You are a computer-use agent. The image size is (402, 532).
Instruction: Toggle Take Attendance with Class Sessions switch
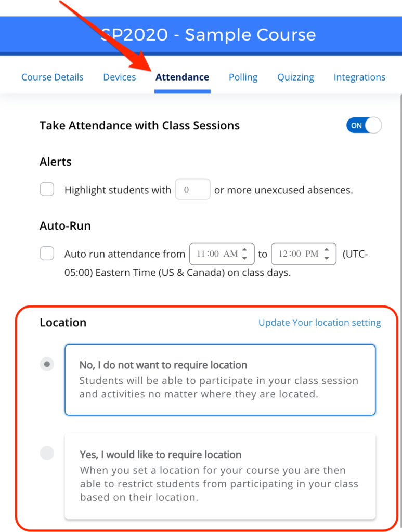click(x=364, y=126)
